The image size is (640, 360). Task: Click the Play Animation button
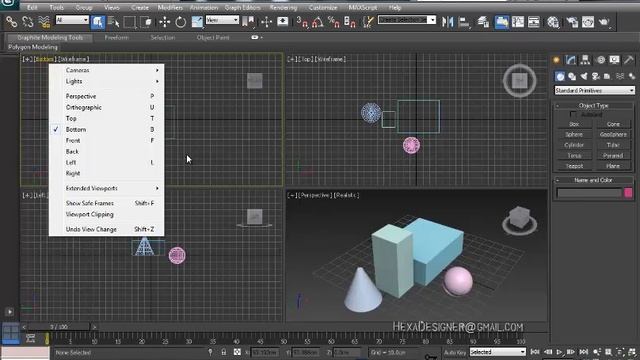coord(559,352)
